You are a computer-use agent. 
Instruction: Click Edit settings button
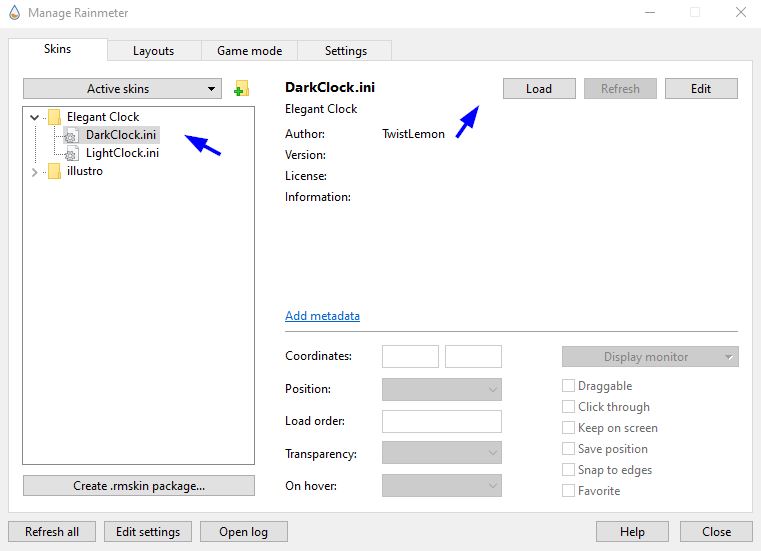pos(148,532)
